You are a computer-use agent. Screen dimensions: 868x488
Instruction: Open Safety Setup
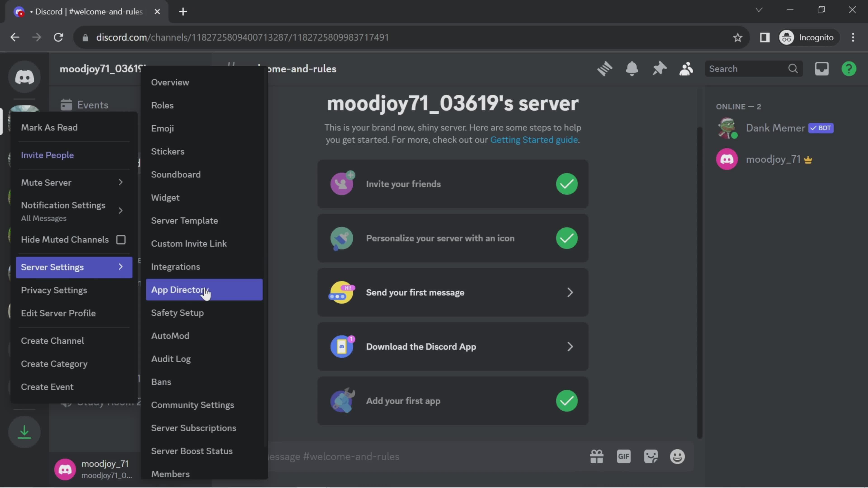[x=204, y=312]
